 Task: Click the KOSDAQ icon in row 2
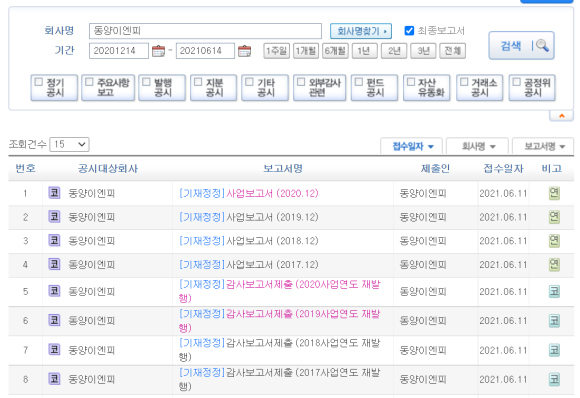54,216
